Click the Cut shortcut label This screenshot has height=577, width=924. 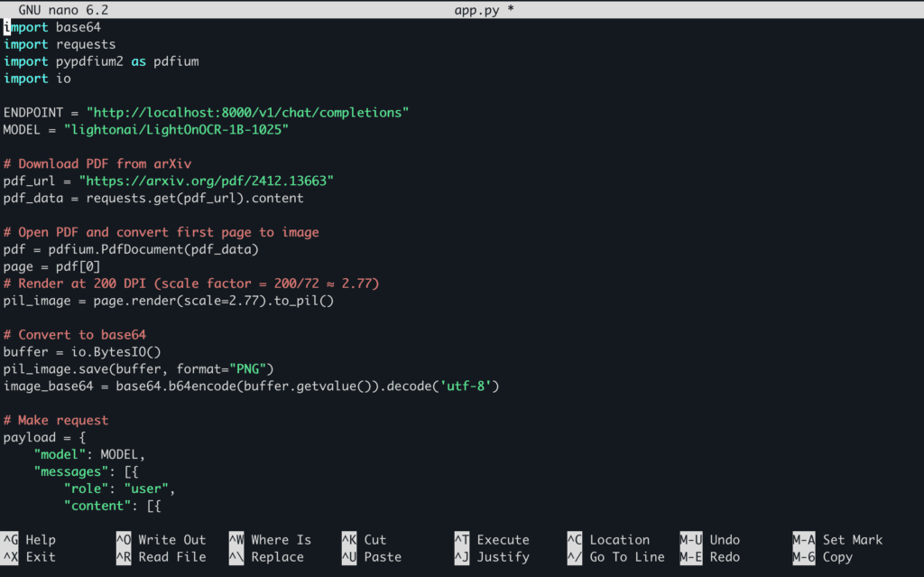point(375,540)
